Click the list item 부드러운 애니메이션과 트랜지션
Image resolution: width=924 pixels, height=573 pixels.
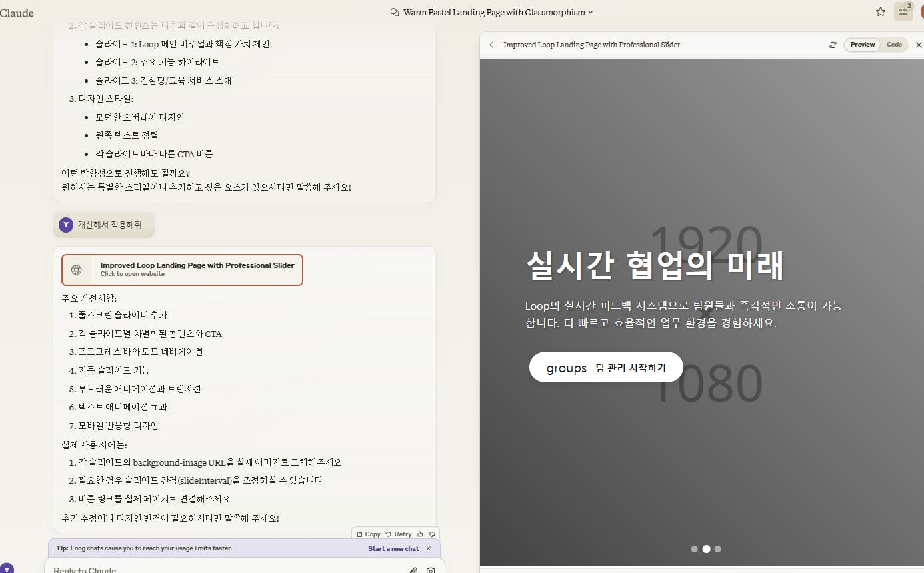point(139,389)
